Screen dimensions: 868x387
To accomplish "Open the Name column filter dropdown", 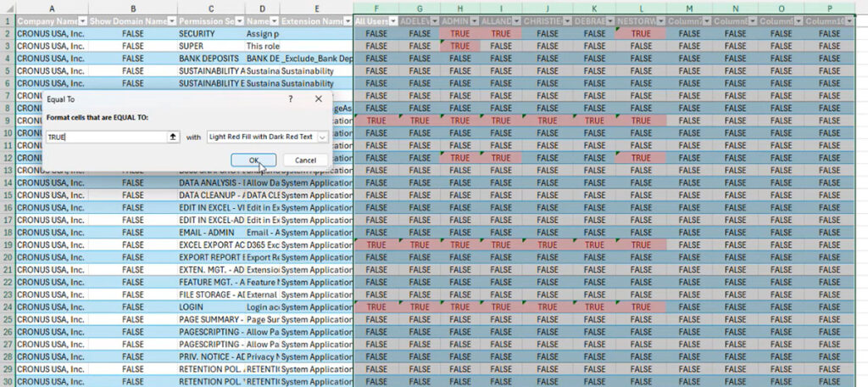I will (x=275, y=21).
